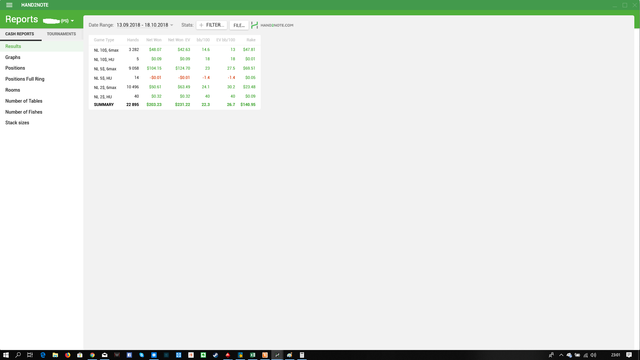
Task: Select the NL 2$, 6max row
Action: pyautogui.click(x=175, y=87)
